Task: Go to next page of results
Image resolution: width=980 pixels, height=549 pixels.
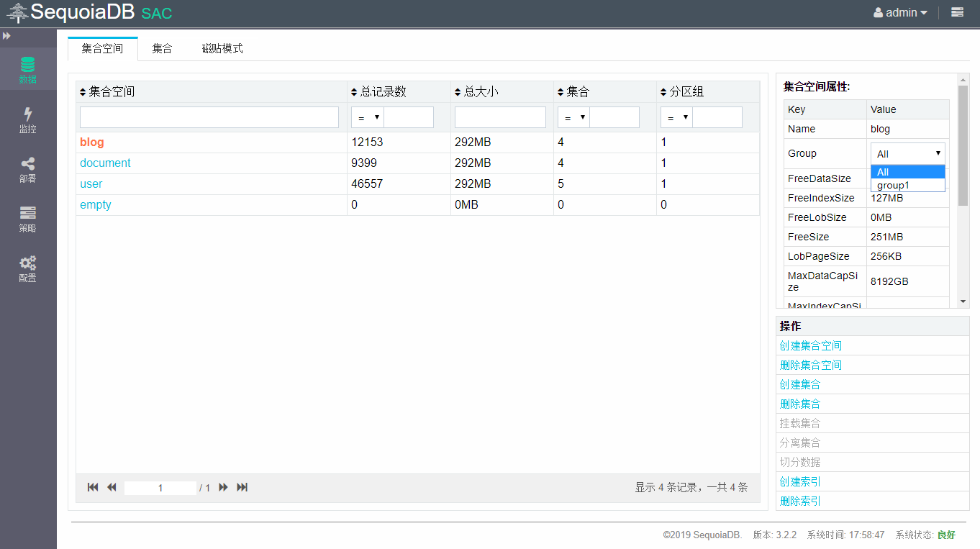Action: click(x=223, y=487)
